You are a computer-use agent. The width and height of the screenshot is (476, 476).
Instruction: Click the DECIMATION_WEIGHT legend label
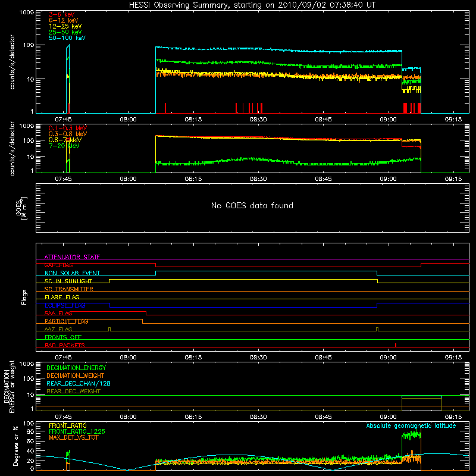[x=76, y=375]
